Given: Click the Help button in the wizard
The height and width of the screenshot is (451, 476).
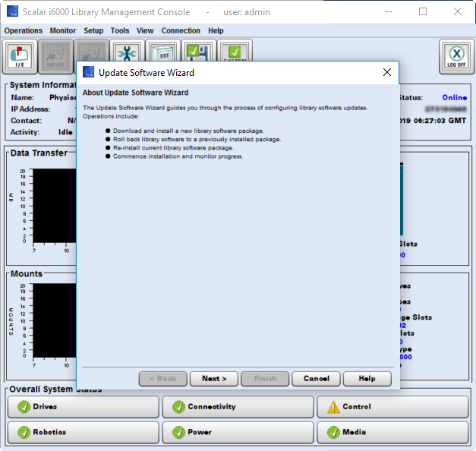Looking at the screenshot, I should (367, 379).
